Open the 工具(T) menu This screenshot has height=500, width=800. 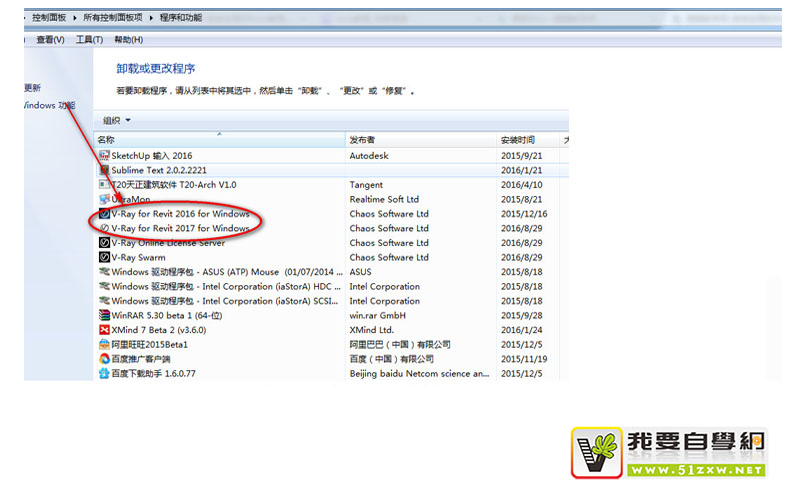pyautogui.click(x=90, y=40)
